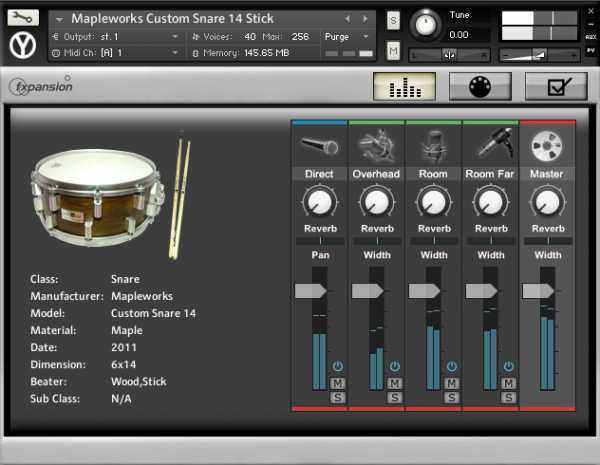Image resolution: width=600 pixels, height=465 pixels.
Task: Toggle power button on Room Far channel
Action: [508, 366]
